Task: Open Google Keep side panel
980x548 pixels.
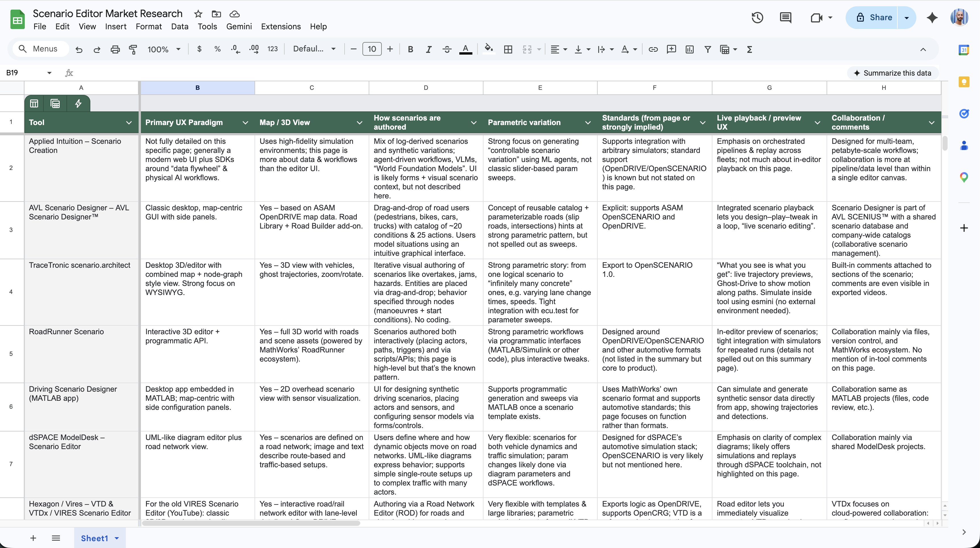Action: click(x=964, y=82)
